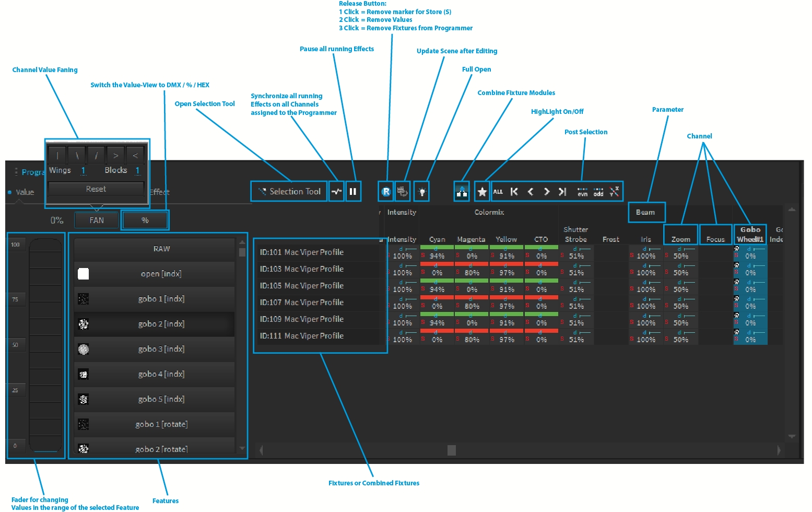Click the Release (R) button

(x=386, y=192)
